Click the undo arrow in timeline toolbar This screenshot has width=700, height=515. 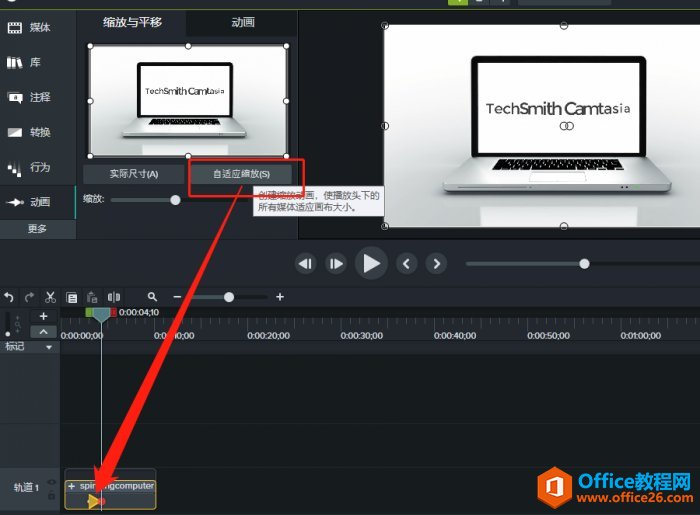tap(10, 297)
